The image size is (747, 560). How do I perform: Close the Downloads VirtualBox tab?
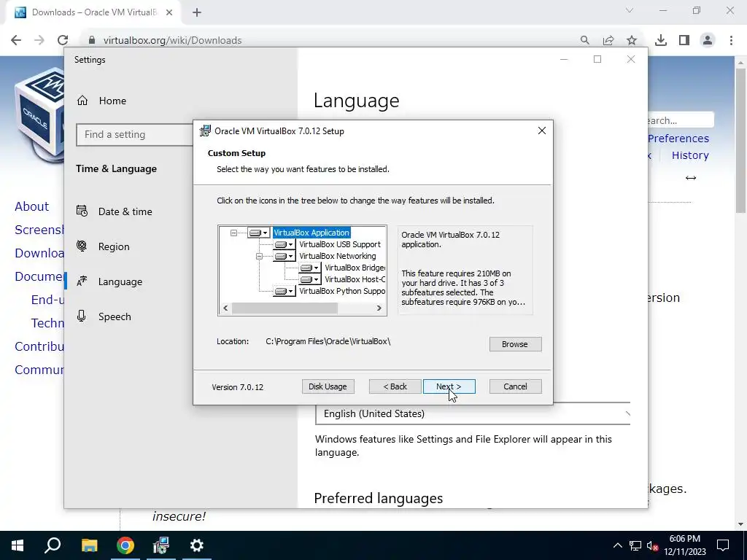click(x=169, y=12)
